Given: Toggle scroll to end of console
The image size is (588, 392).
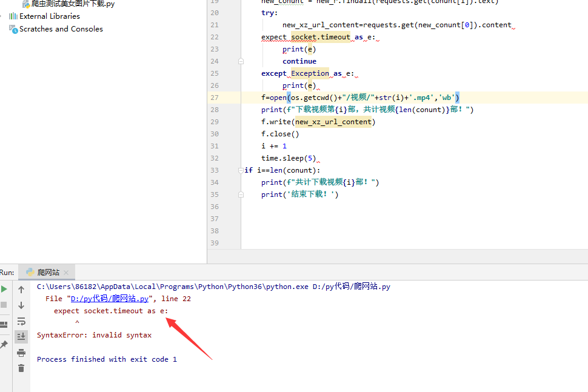Looking at the screenshot, I should 21,336.
